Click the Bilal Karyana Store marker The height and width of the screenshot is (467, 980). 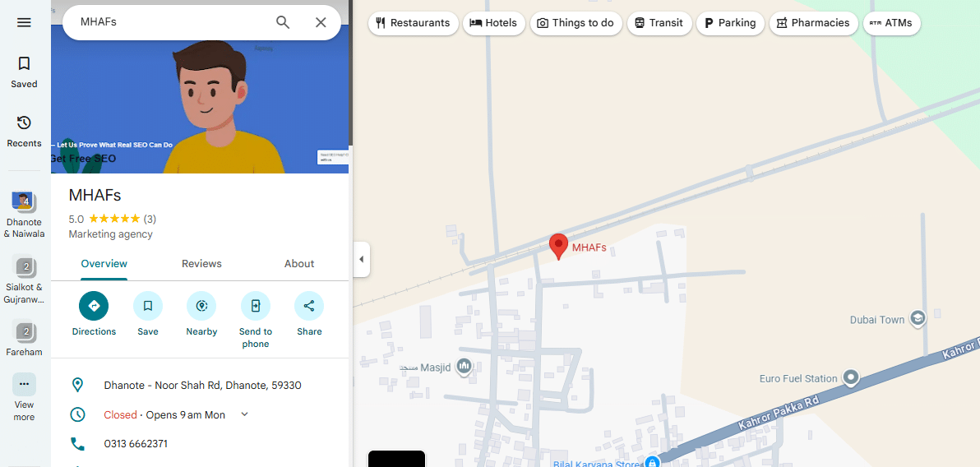652,463
